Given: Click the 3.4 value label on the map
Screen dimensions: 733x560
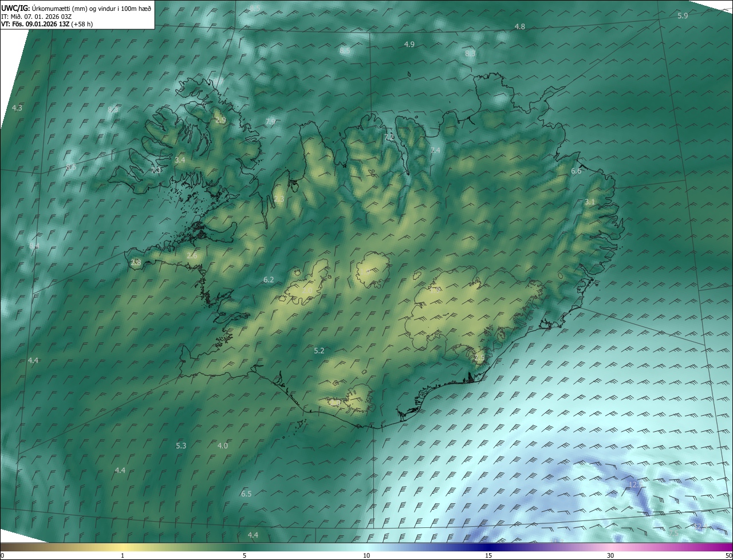Looking at the screenshot, I should [180, 160].
